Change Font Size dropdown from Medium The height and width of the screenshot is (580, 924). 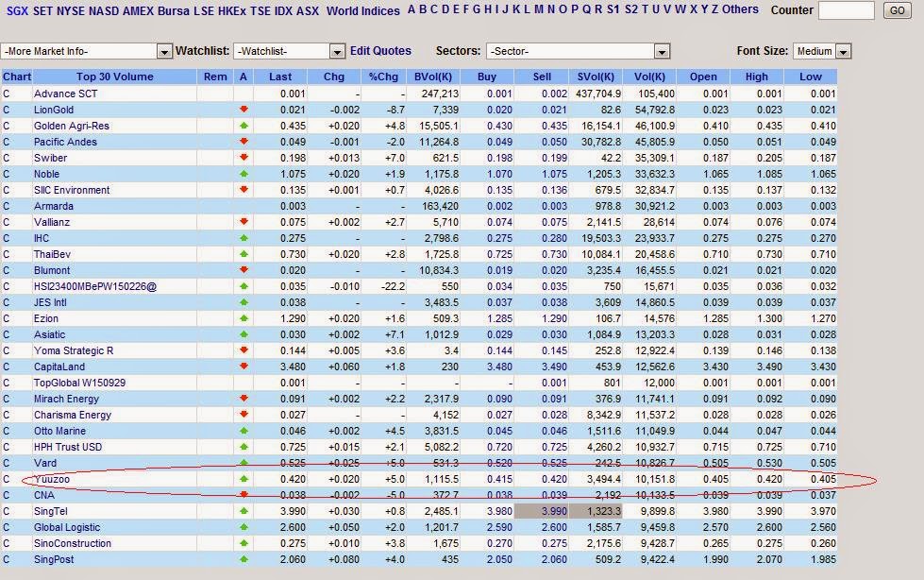(822, 51)
